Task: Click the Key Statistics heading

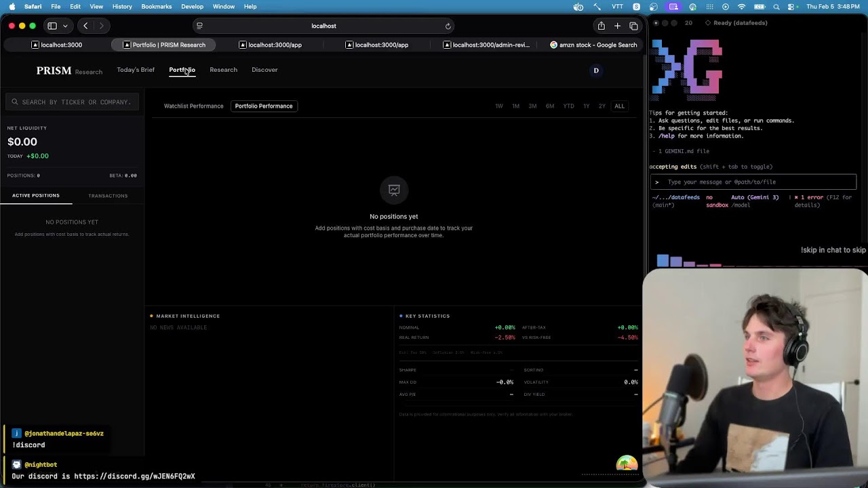Action: 427,316
